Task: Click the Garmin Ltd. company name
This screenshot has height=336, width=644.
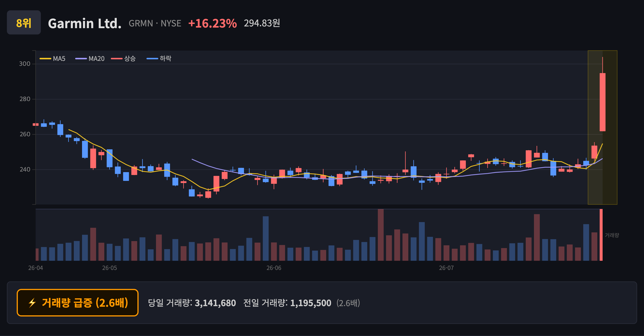Action: (x=85, y=24)
